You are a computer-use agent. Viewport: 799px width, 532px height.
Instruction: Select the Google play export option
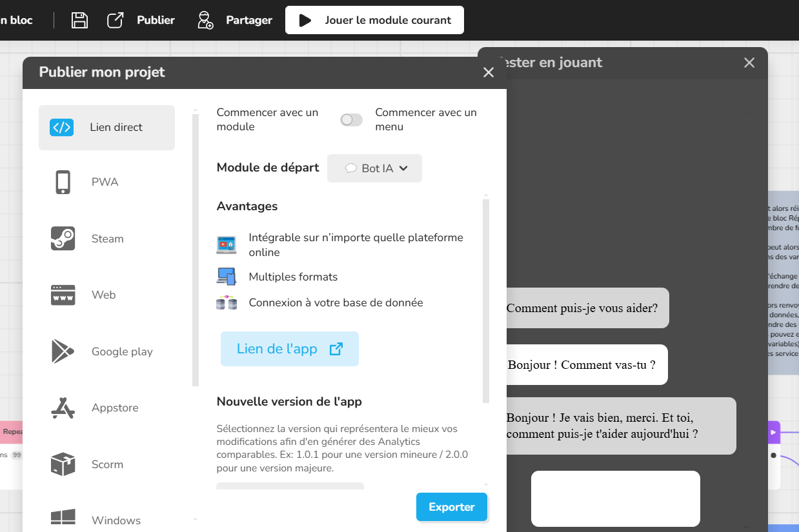click(x=106, y=351)
